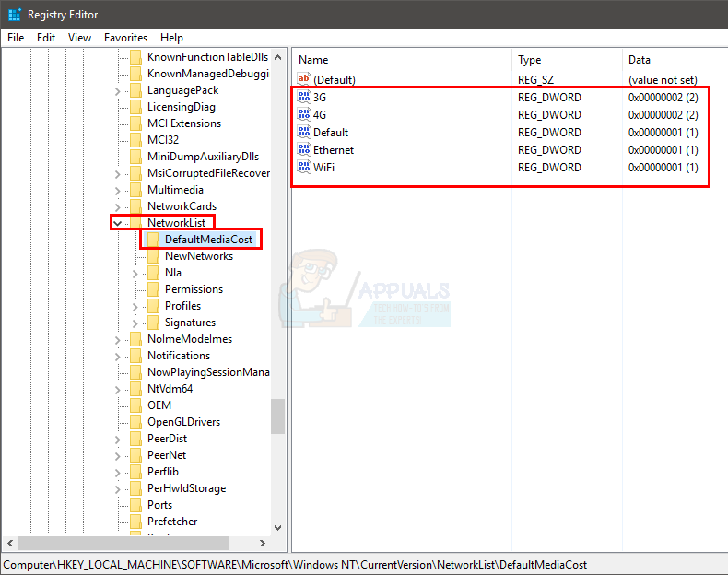Open the Edit menu

pos(46,38)
